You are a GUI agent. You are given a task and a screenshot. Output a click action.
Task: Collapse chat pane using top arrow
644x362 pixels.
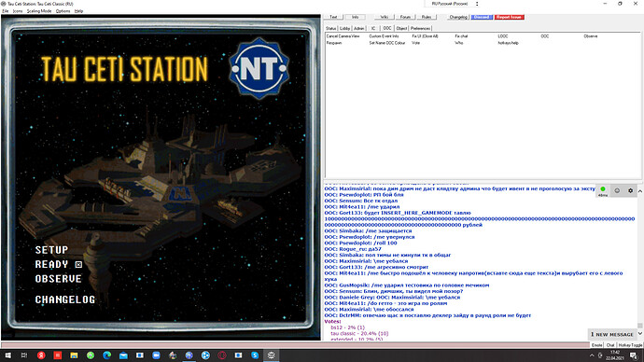coord(640,191)
